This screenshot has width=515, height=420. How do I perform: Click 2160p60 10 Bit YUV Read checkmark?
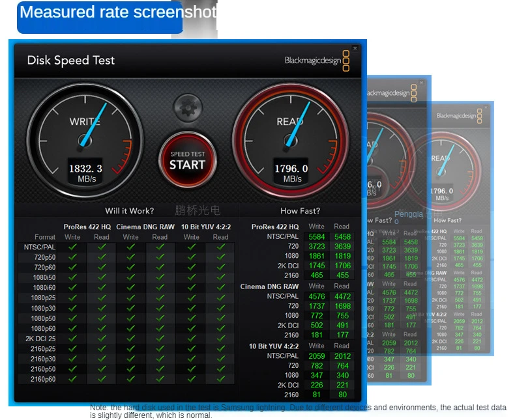[220, 378]
